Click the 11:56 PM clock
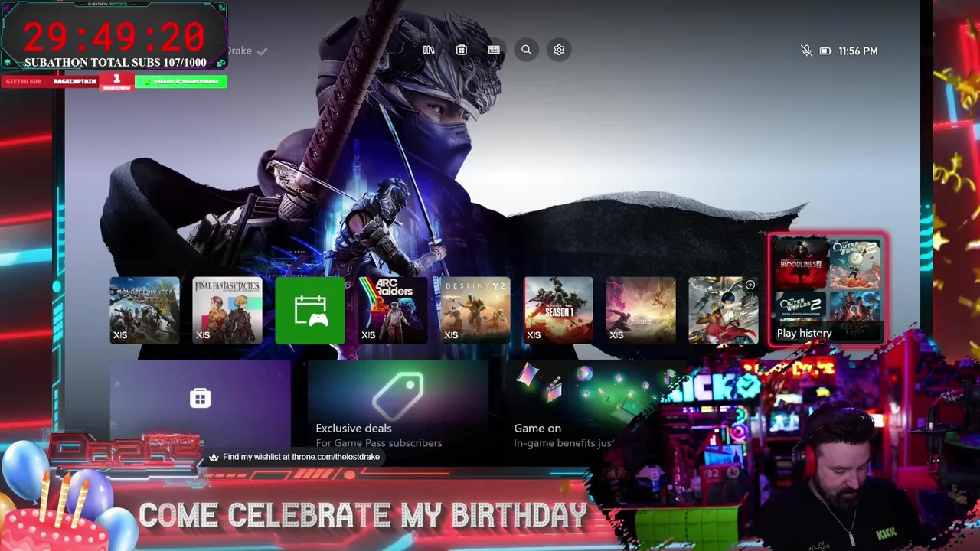 857,51
